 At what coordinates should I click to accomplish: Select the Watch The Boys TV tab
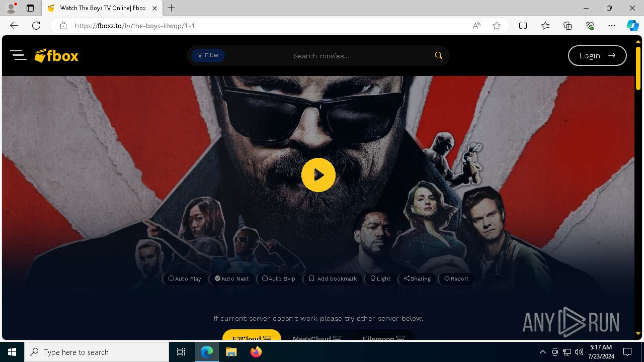coord(102,8)
